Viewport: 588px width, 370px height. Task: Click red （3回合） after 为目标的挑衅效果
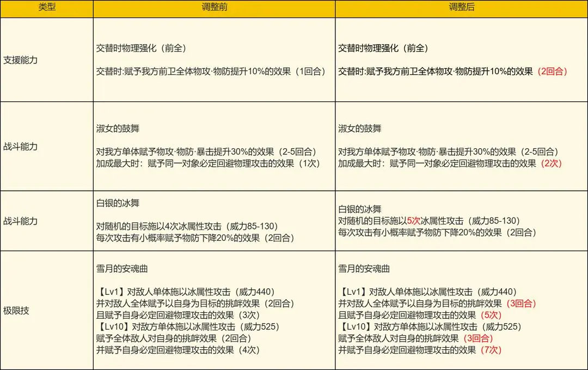pos(521,304)
